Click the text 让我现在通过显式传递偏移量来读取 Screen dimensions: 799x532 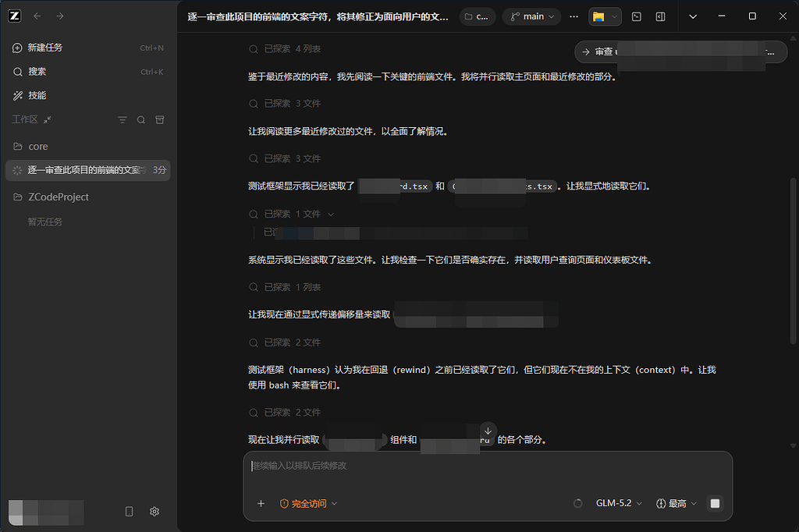[319, 315]
